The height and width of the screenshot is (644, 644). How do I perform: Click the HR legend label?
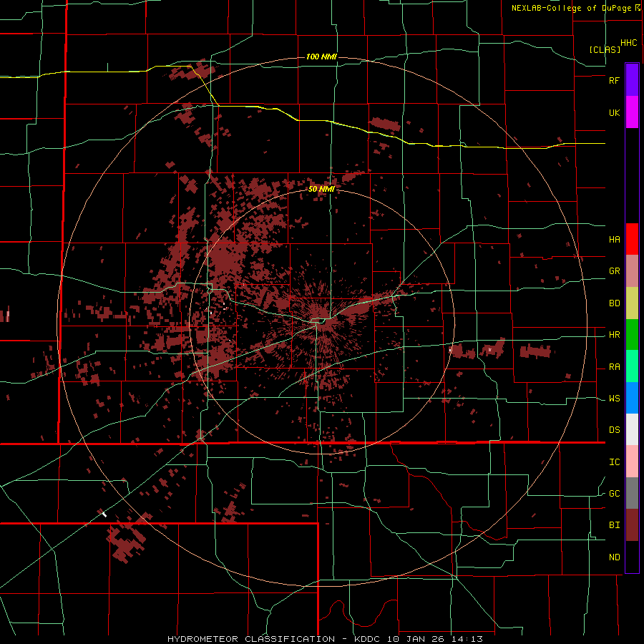(614, 335)
